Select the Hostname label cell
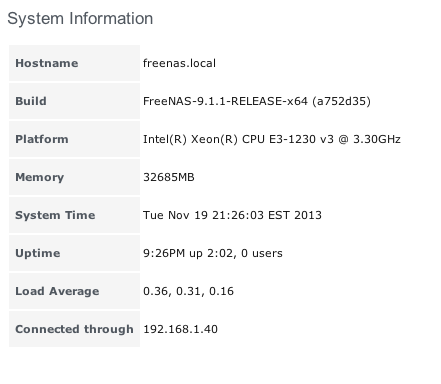Image resolution: width=441 pixels, height=384 pixels. [74, 63]
